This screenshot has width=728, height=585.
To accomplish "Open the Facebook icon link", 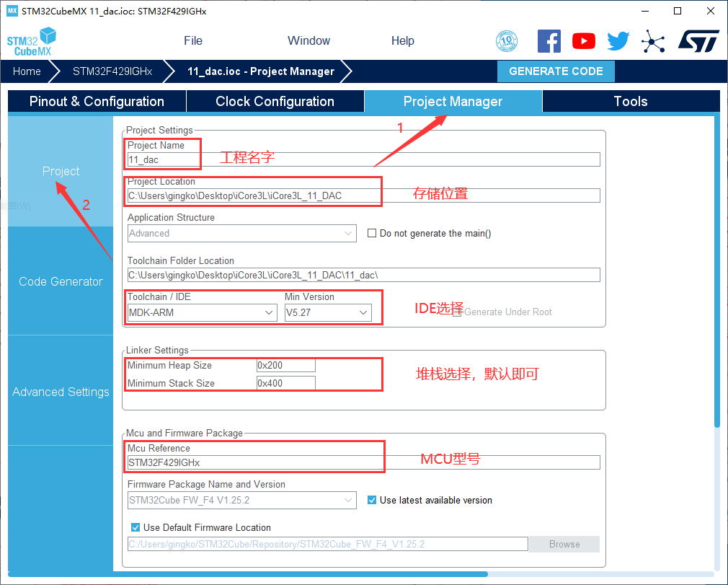I will tap(549, 41).
